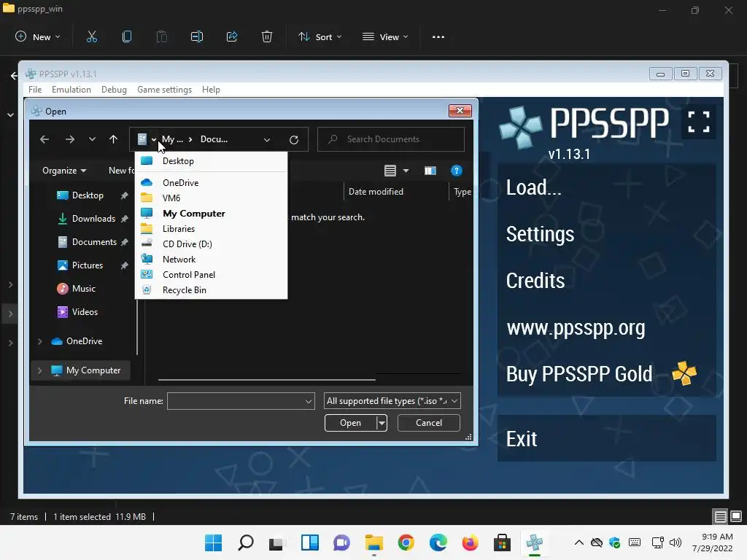Click Exit in PPSSPP
Screen dimensions: 747x560
point(606,438)
